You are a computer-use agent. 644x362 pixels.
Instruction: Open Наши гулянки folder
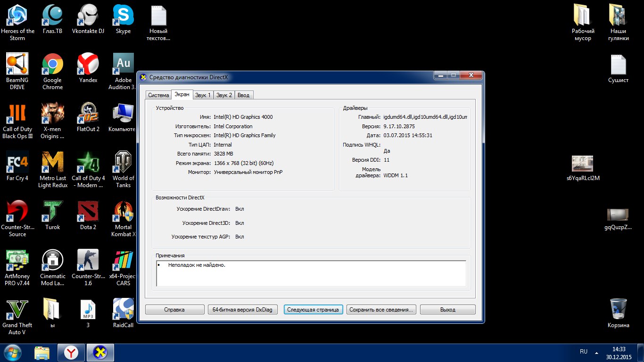coord(618,23)
